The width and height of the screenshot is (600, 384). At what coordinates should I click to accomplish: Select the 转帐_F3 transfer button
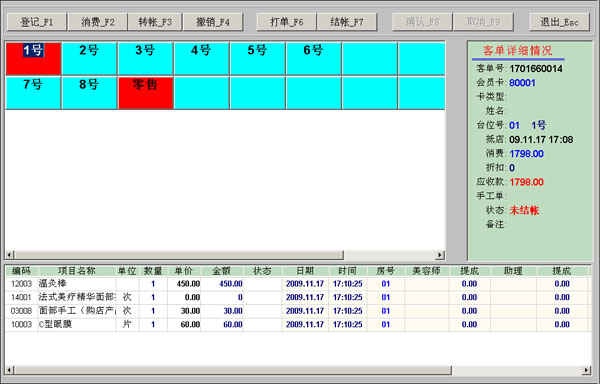click(155, 22)
